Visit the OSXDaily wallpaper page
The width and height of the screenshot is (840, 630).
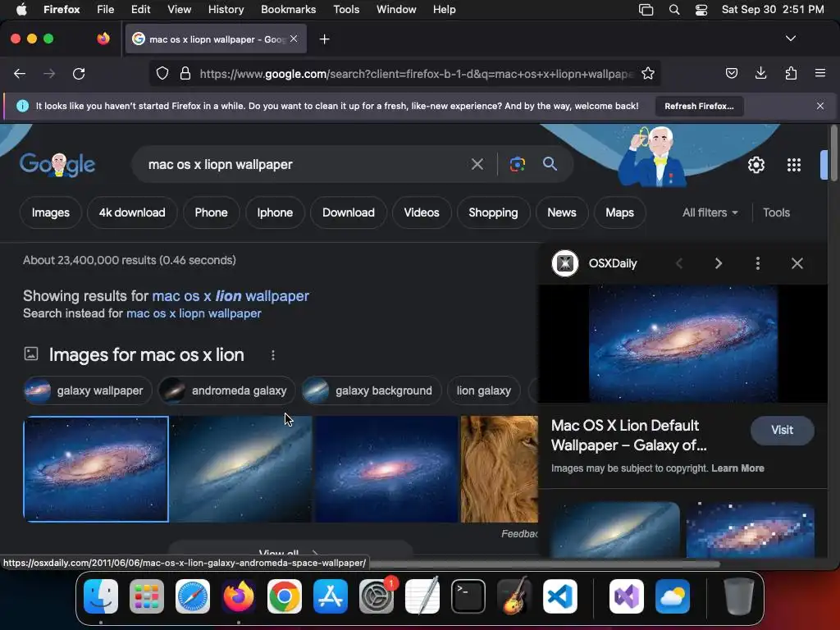point(782,430)
